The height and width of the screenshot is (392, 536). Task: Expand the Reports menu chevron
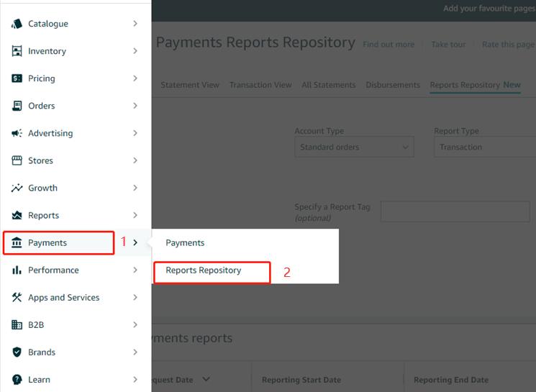[135, 215]
